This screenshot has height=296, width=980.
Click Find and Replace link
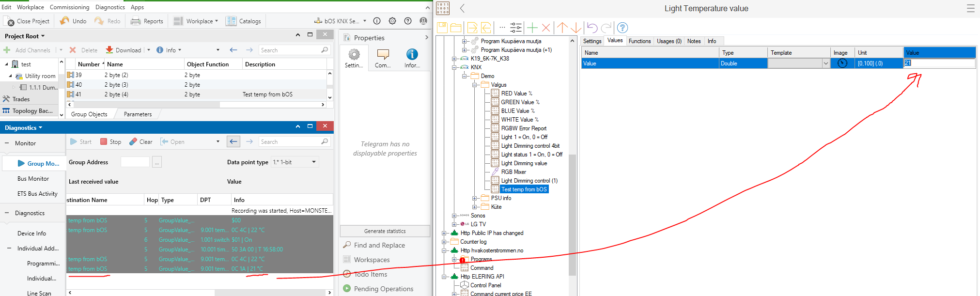point(379,245)
